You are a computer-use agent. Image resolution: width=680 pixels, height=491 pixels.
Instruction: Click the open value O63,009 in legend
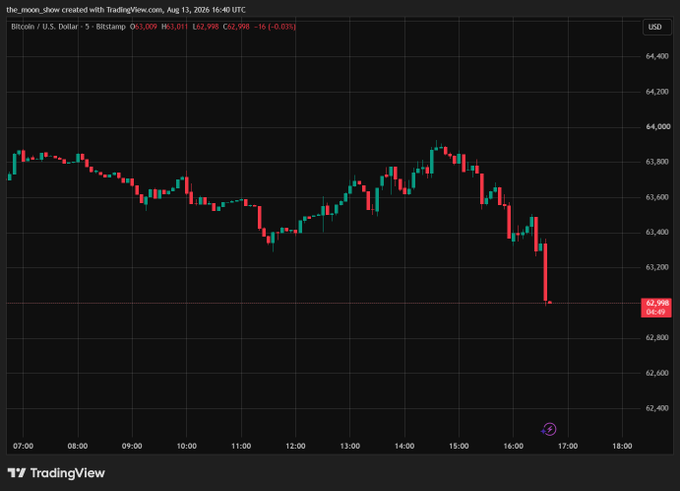(x=144, y=27)
